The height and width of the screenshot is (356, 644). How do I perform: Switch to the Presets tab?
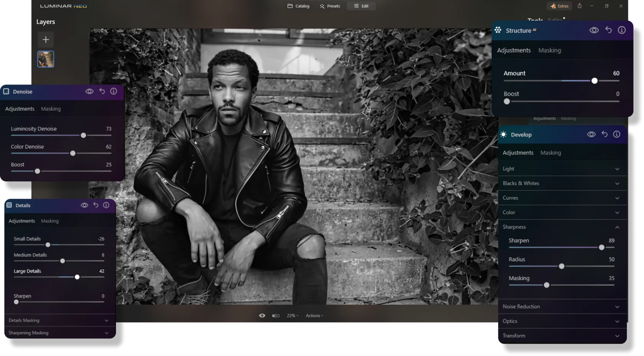[330, 6]
